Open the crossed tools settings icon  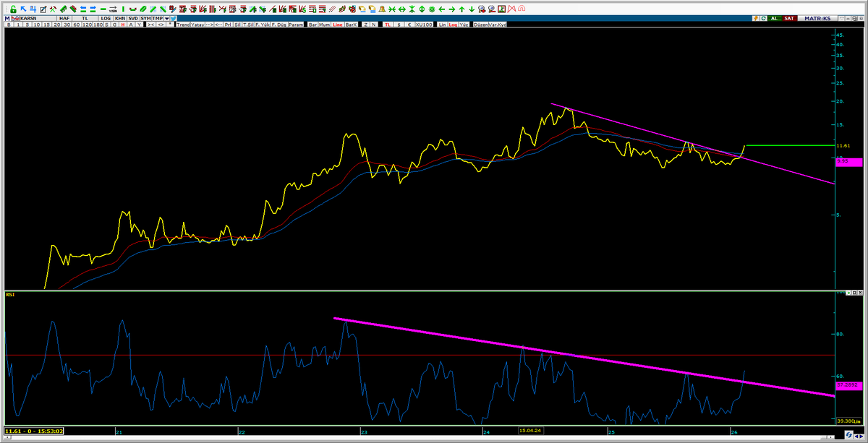[x=53, y=9]
